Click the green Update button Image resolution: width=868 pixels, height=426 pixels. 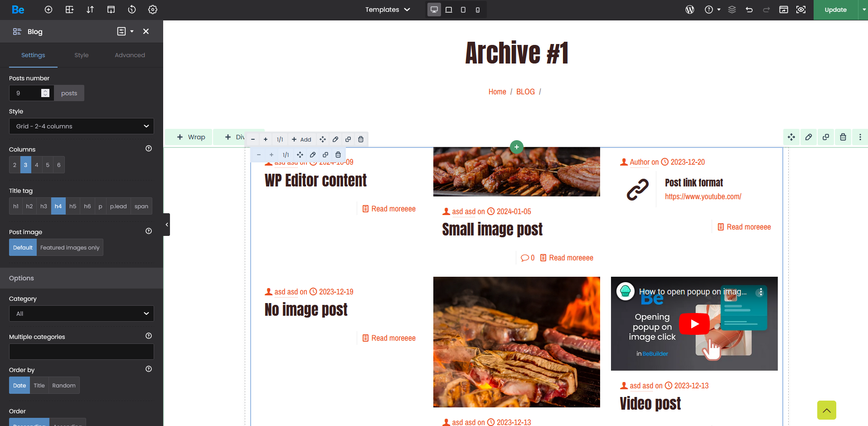835,10
